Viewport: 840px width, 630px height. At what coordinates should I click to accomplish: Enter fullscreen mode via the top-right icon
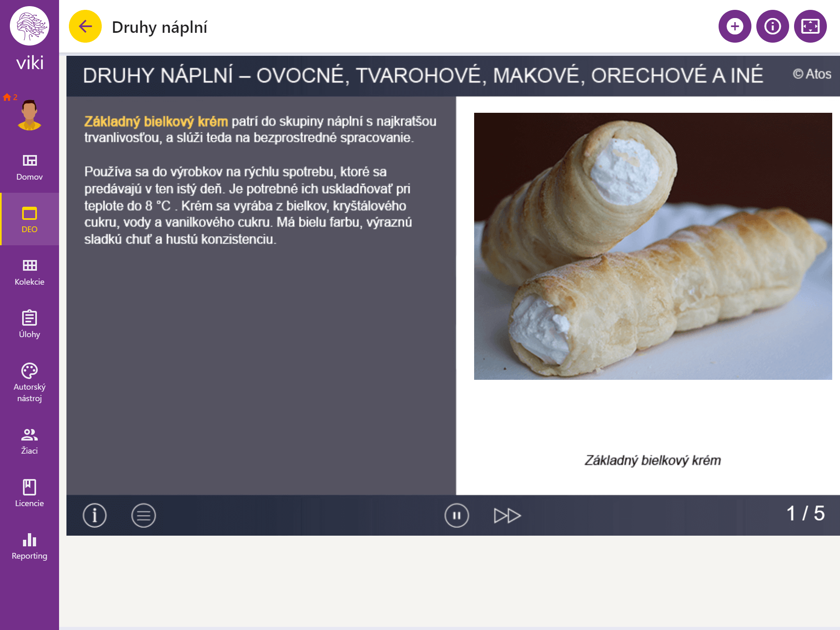pyautogui.click(x=810, y=27)
